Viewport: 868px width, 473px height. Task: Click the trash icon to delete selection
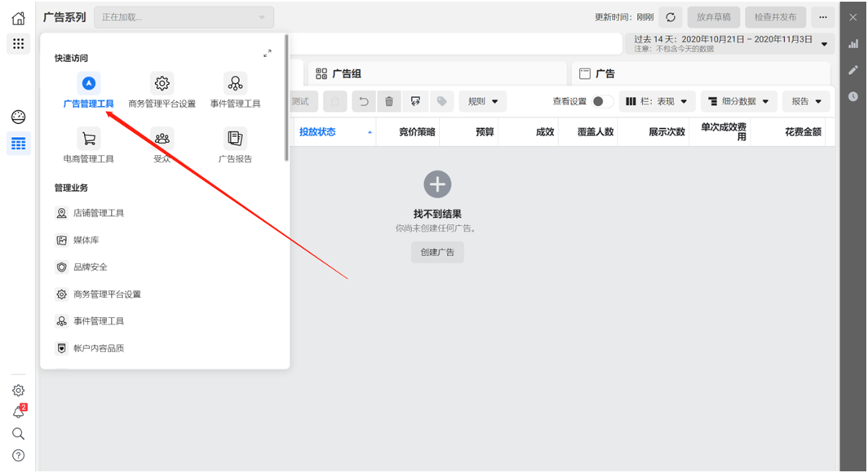click(389, 100)
